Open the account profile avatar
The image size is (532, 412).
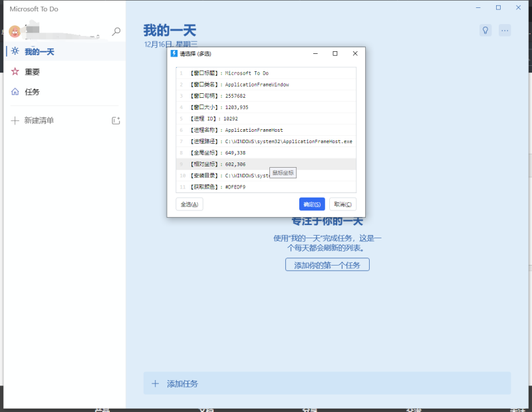(x=15, y=31)
